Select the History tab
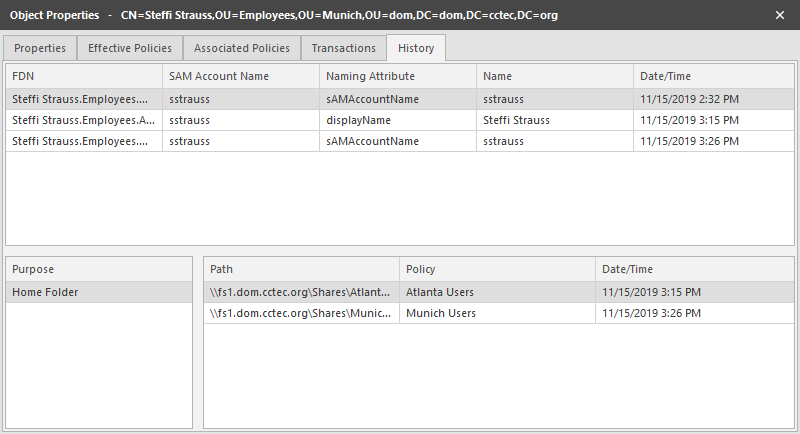The image size is (800, 434). point(416,48)
